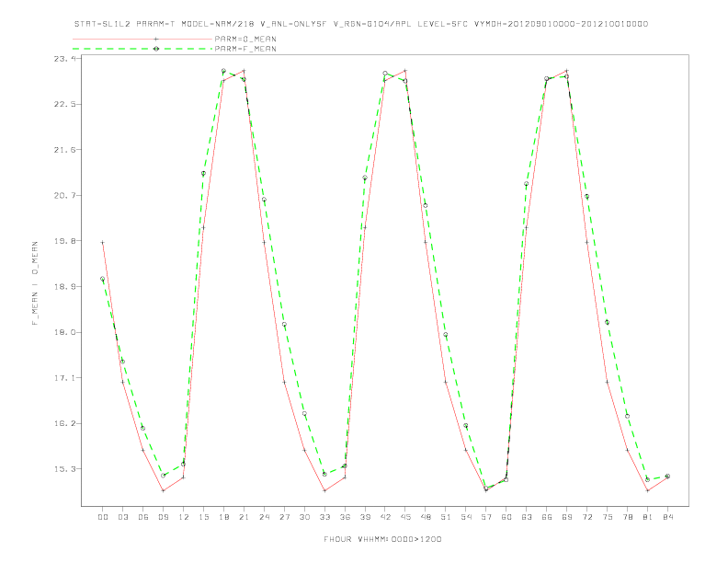The image size is (728, 563).
Task: Click the vertical axis title F_MEAN | O_MEAN
Action: point(35,283)
